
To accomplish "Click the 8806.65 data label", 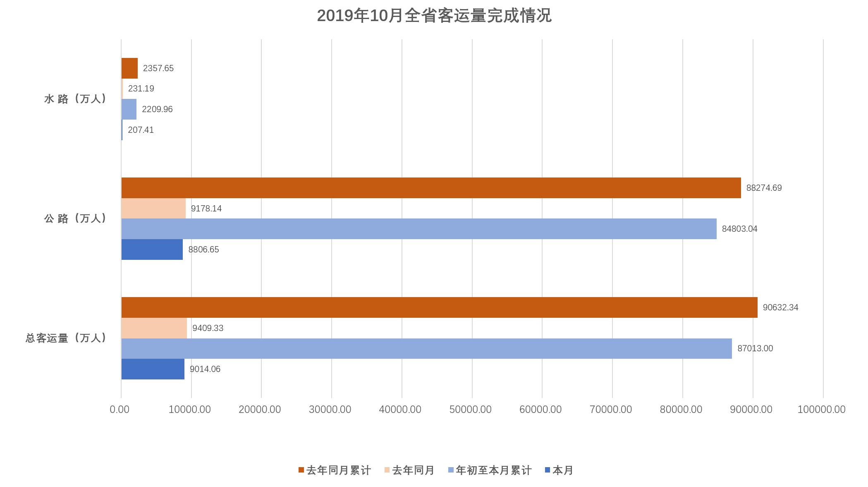I will pyautogui.click(x=203, y=249).
